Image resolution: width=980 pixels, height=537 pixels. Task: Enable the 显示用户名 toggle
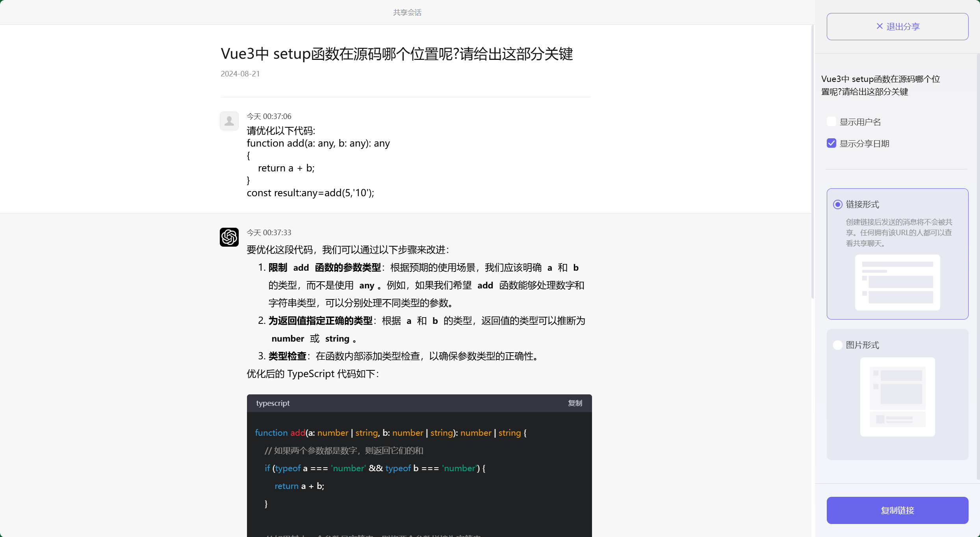click(831, 121)
